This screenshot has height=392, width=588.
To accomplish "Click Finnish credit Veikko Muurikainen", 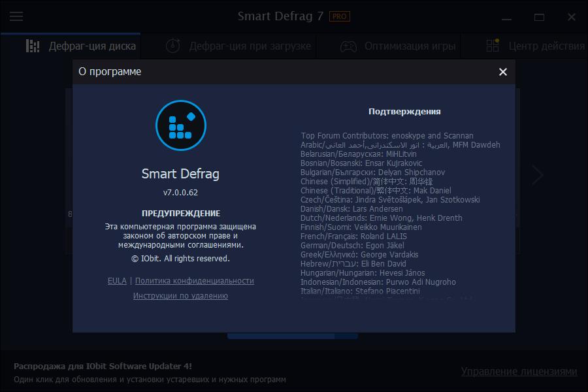I will coord(361,227).
